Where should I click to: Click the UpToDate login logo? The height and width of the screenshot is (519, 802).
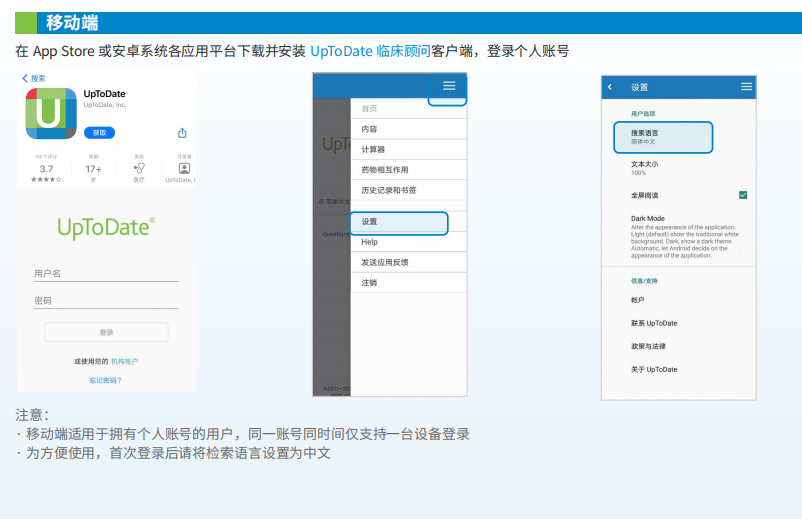click(106, 228)
